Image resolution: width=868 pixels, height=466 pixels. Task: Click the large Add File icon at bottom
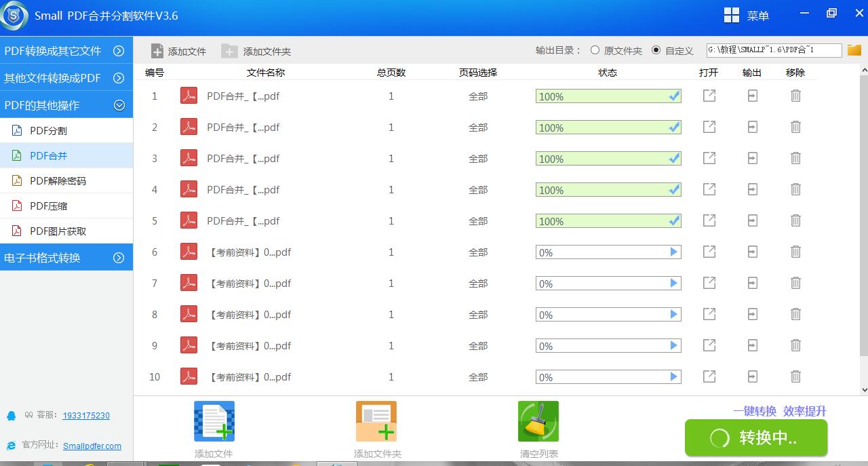(x=214, y=421)
